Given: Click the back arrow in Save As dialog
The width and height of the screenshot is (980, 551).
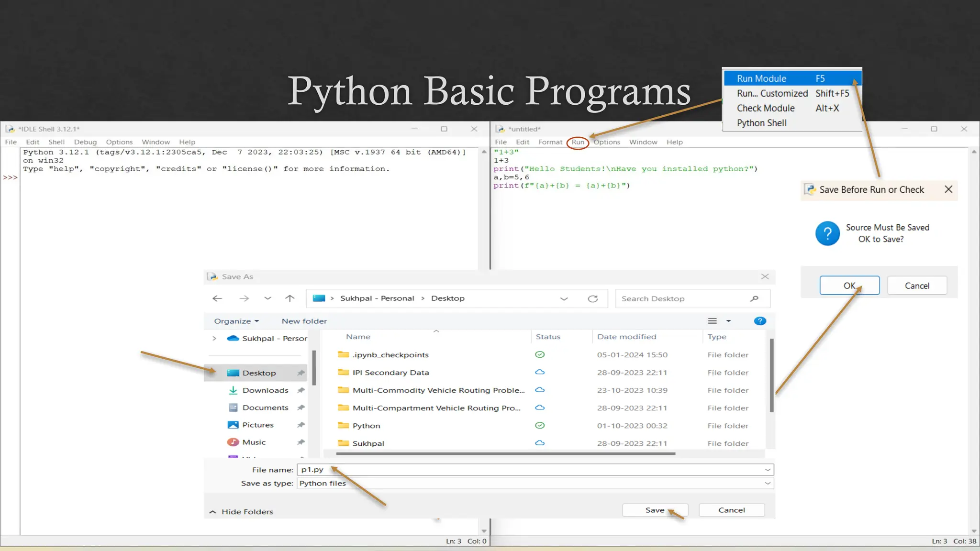Looking at the screenshot, I should point(217,298).
